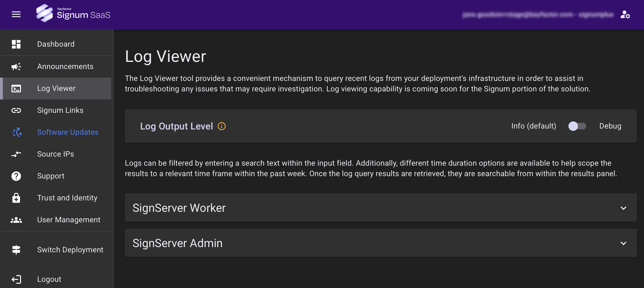This screenshot has width=644, height=288.
Task: Open the Support page
Action: click(x=56, y=176)
